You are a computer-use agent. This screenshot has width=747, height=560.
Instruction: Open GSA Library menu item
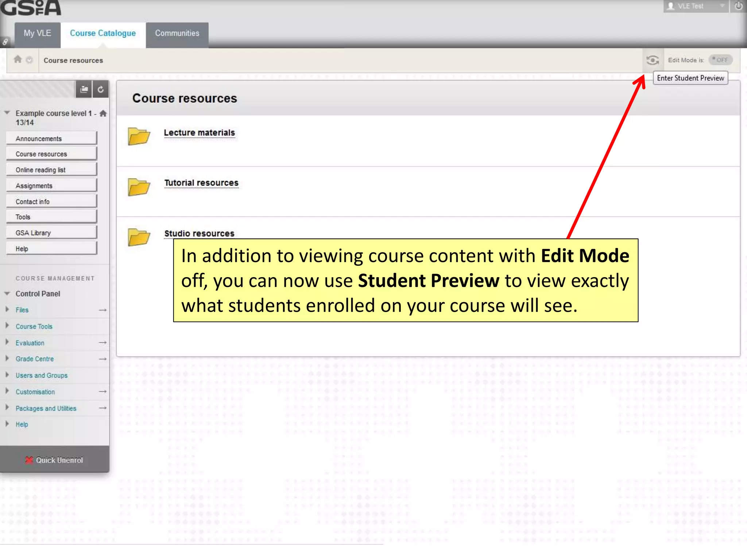pyautogui.click(x=51, y=233)
